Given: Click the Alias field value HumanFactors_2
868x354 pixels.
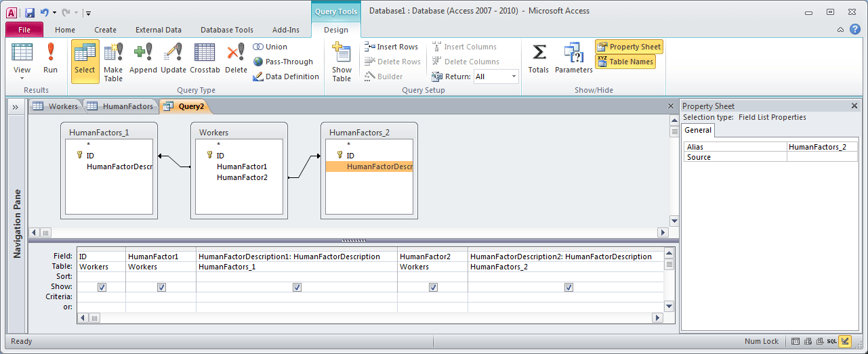Looking at the screenshot, I should 822,147.
